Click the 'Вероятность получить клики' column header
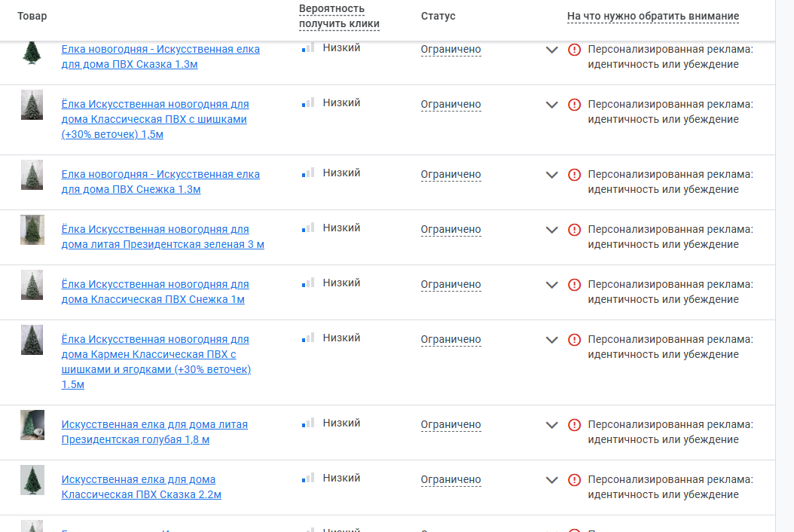794x532 pixels. point(339,17)
